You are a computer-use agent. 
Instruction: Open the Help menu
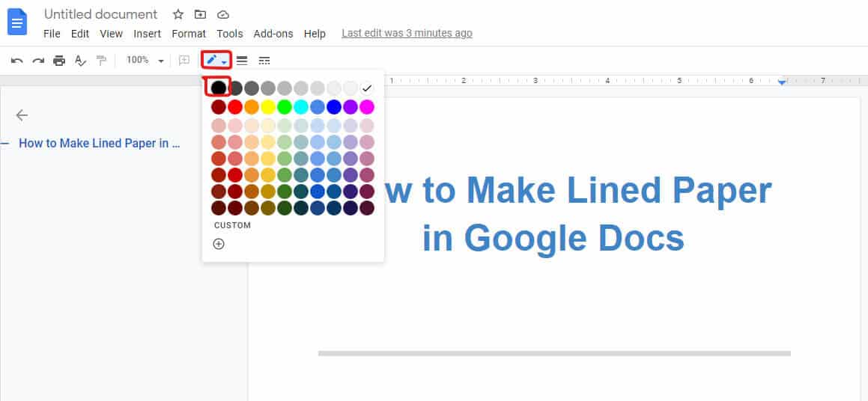point(315,34)
